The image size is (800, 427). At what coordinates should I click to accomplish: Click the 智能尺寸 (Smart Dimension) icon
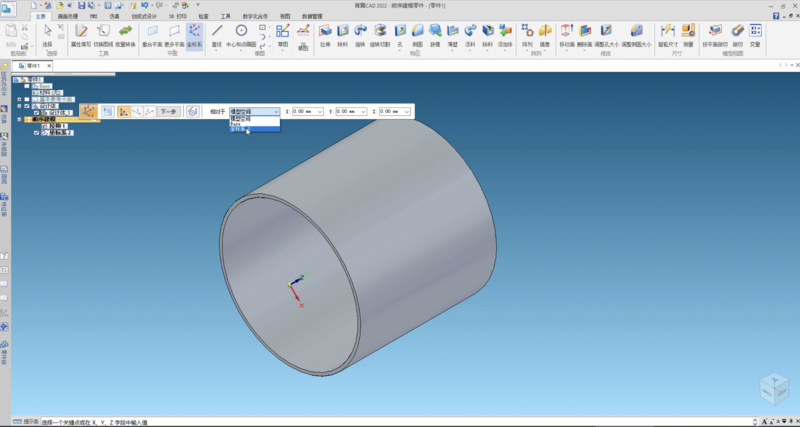click(668, 33)
